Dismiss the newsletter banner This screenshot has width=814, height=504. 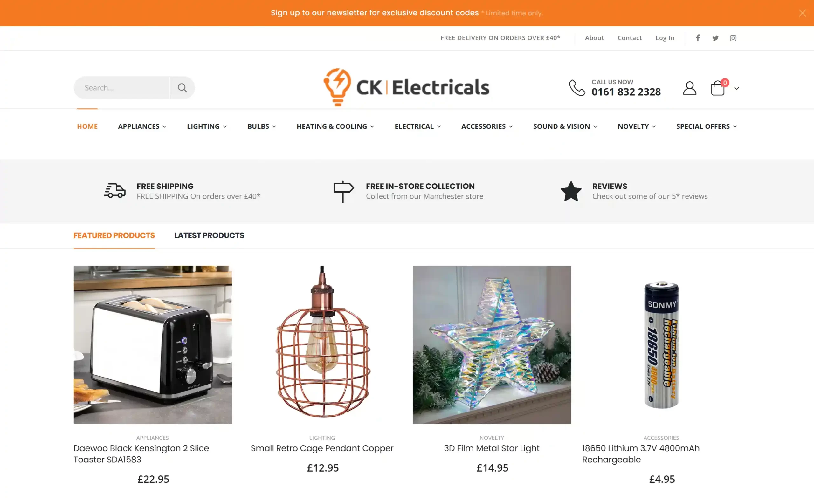(x=802, y=13)
